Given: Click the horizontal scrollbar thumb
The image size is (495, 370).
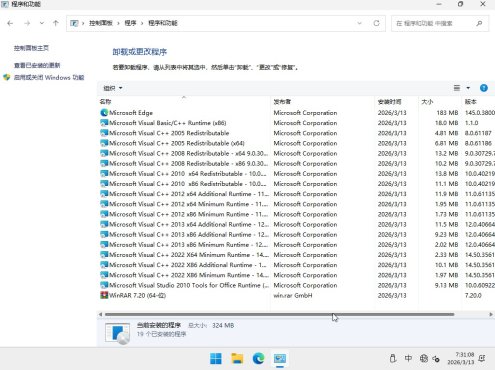Looking at the screenshot, I should (279, 314).
